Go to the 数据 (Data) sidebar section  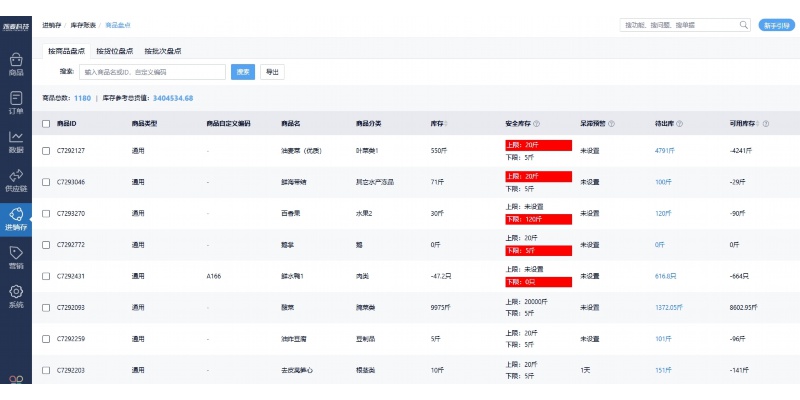[16, 142]
